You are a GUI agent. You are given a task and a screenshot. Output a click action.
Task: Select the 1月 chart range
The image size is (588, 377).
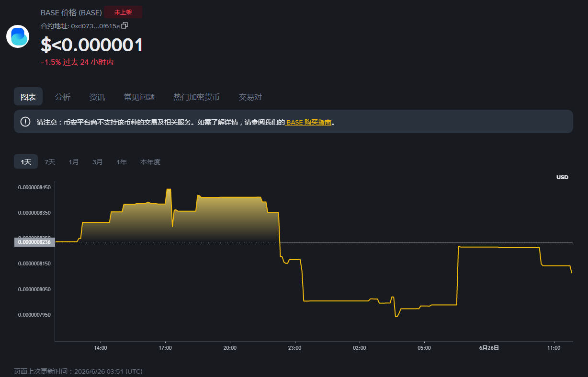tap(74, 162)
